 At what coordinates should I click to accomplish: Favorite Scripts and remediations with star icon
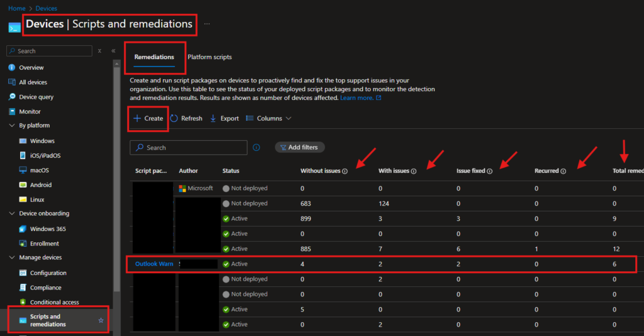101,320
